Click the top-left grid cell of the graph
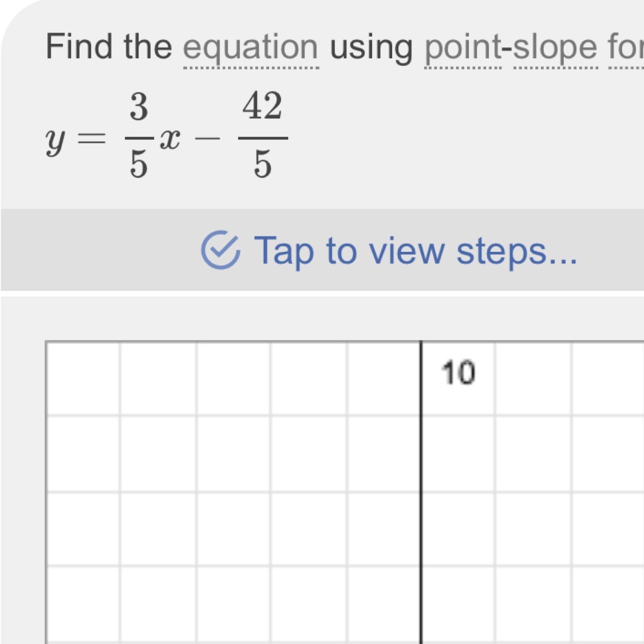Viewport: 644px width, 644px height. coord(83,378)
